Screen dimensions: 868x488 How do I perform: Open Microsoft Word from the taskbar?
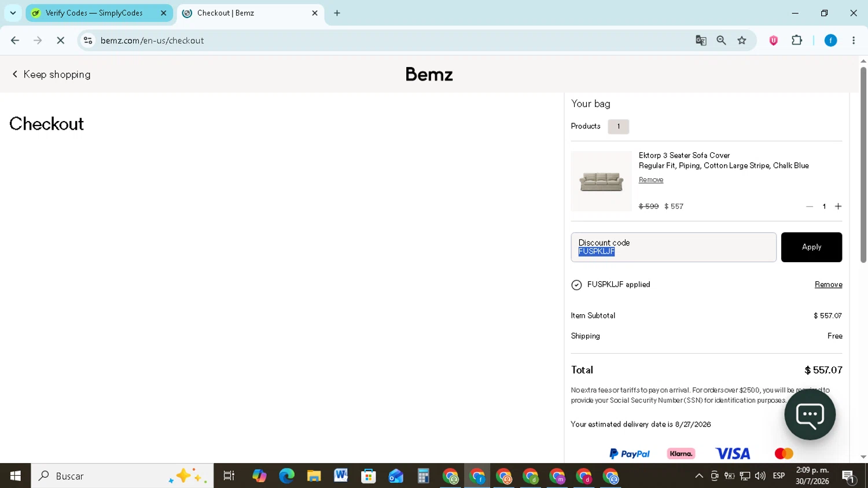point(341,476)
